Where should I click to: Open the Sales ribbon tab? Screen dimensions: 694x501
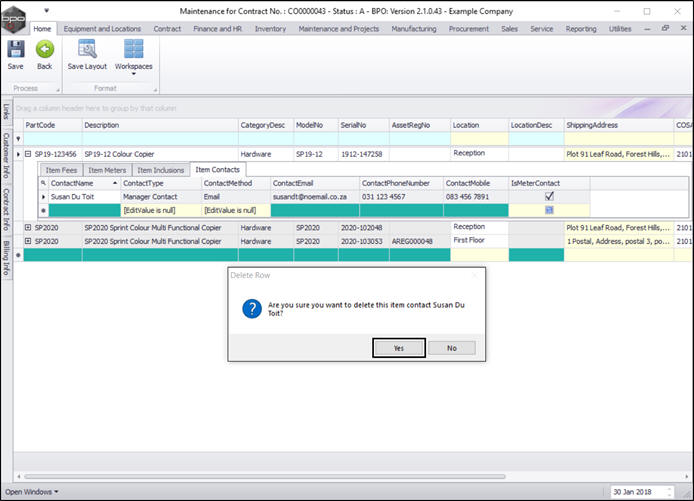tap(509, 29)
